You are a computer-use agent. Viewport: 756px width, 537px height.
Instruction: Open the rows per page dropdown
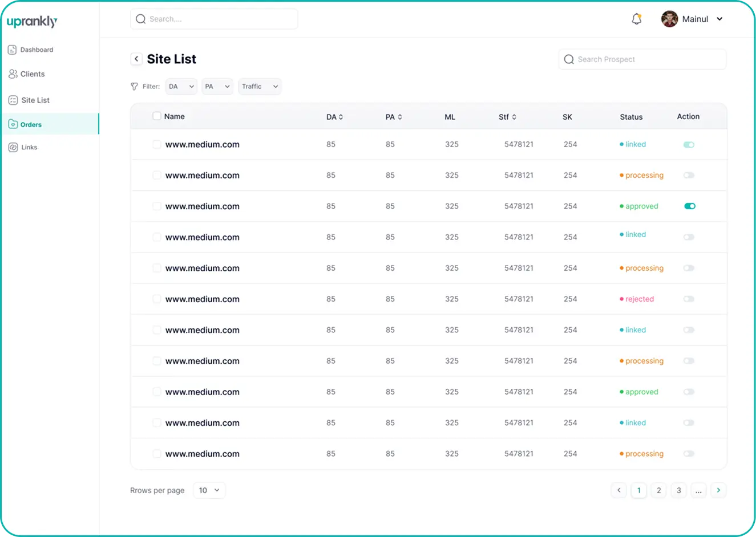[209, 490]
